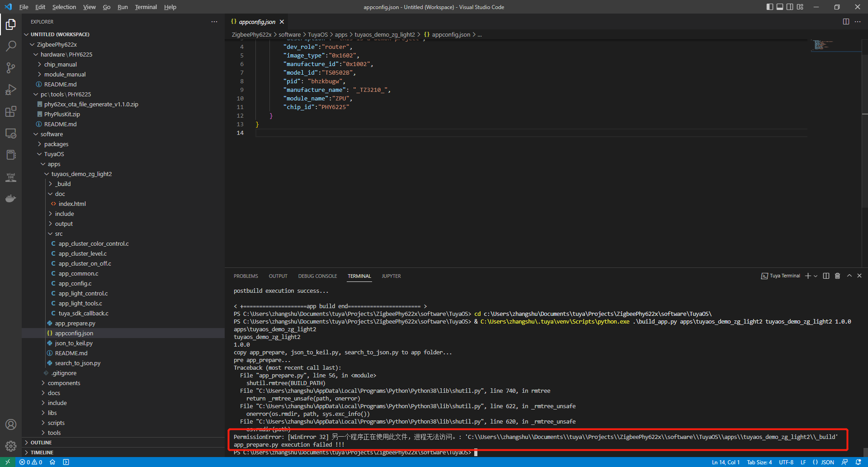Kill terminal with trash icon
The width and height of the screenshot is (868, 467).
(x=837, y=276)
